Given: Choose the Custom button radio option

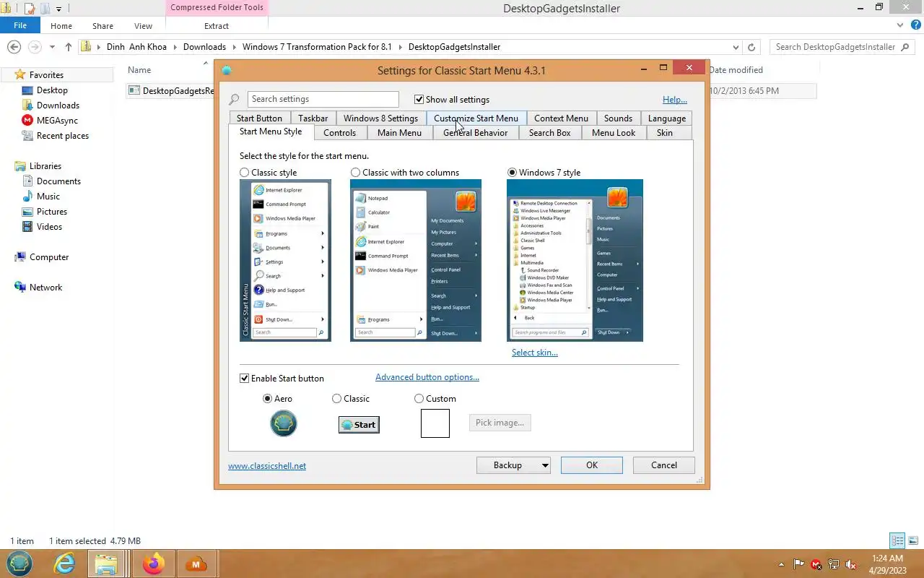Looking at the screenshot, I should (419, 399).
